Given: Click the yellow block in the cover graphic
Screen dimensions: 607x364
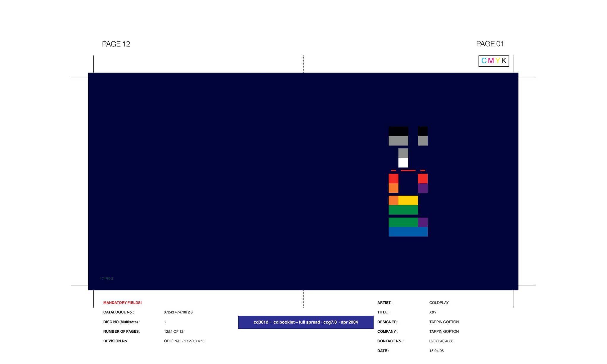Looking at the screenshot, I should coord(408,200).
